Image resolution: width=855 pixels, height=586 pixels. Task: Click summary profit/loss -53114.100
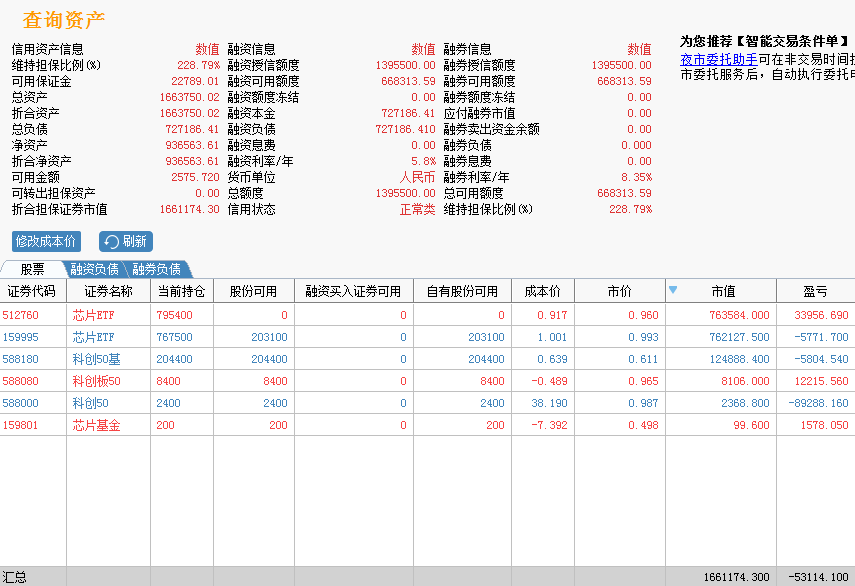click(x=818, y=577)
